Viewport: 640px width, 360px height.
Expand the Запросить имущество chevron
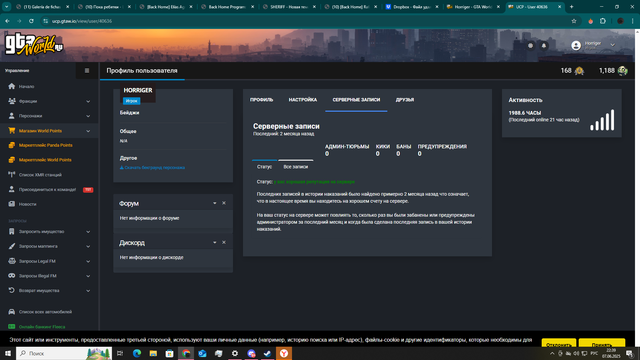pyautogui.click(x=88, y=232)
